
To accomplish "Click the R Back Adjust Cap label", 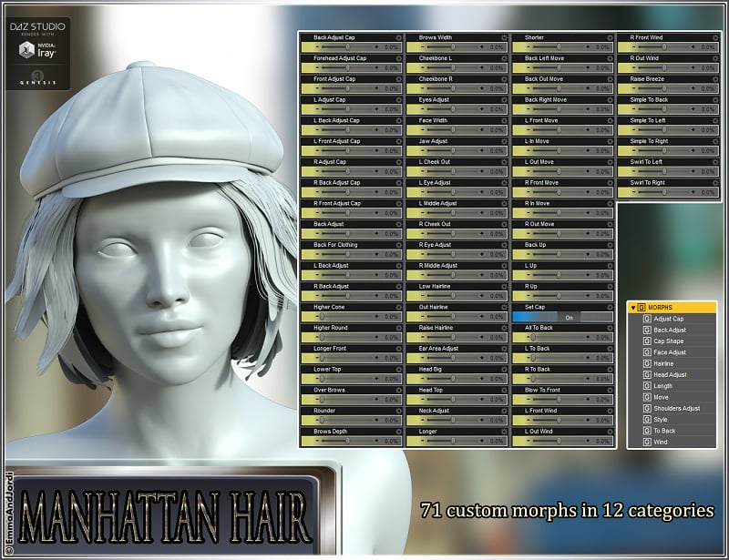I will pos(336,183).
